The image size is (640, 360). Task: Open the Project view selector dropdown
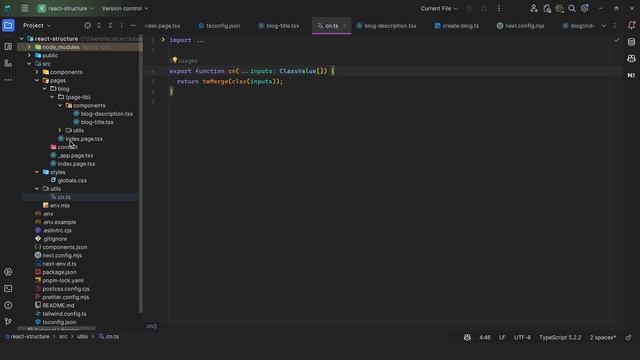[x=37, y=25]
